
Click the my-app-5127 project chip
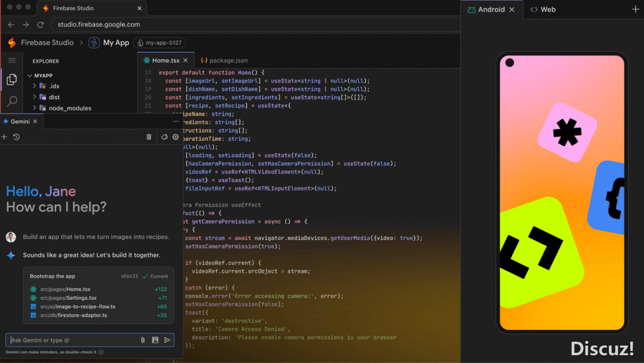159,43
